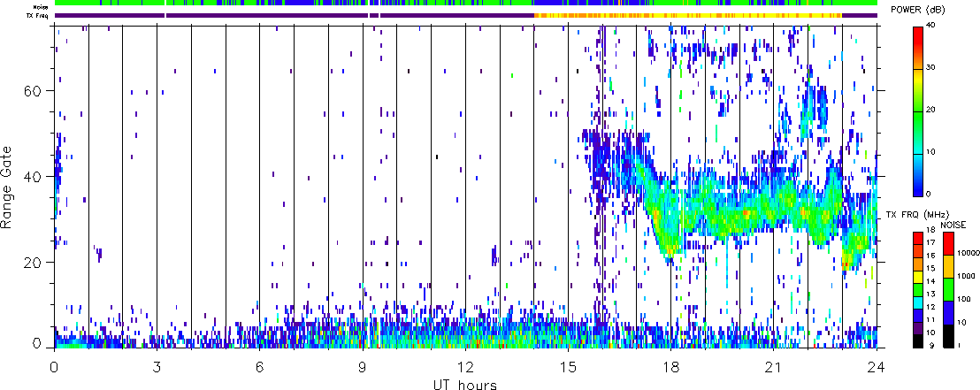Click the TX Freq strip label at top left
The height and width of the screenshot is (390, 980).
click(39, 16)
